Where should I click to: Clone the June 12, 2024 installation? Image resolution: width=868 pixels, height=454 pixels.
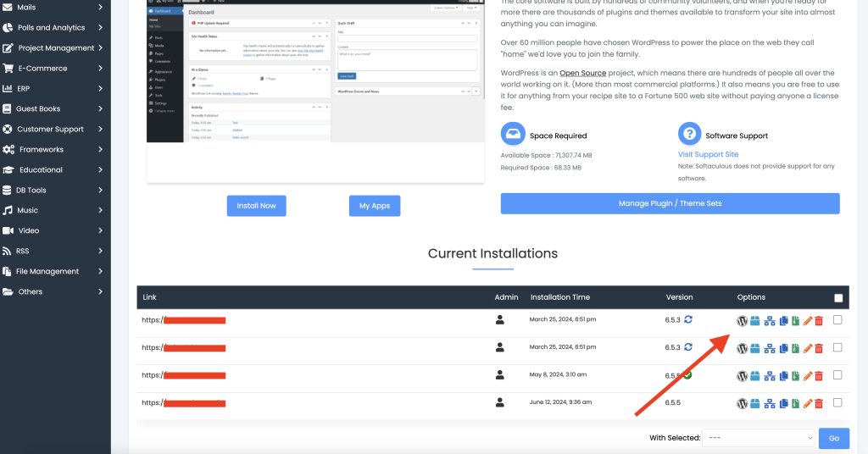click(x=783, y=404)
